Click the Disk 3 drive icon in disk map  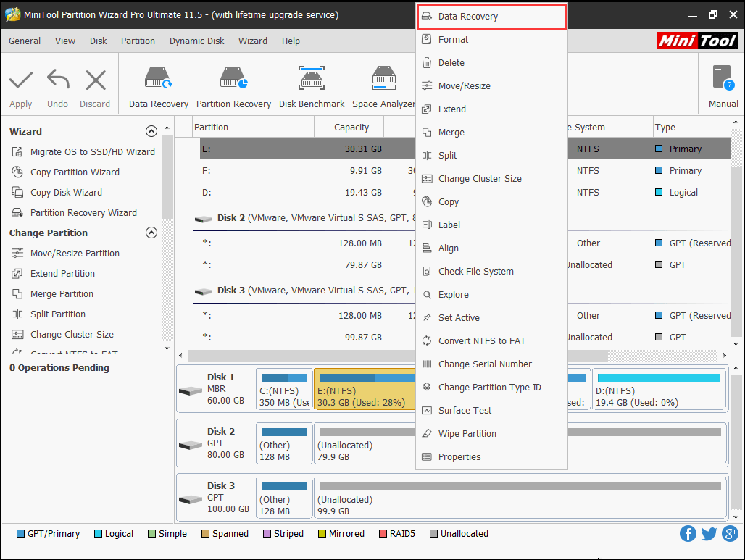click(x=191, y=500)
